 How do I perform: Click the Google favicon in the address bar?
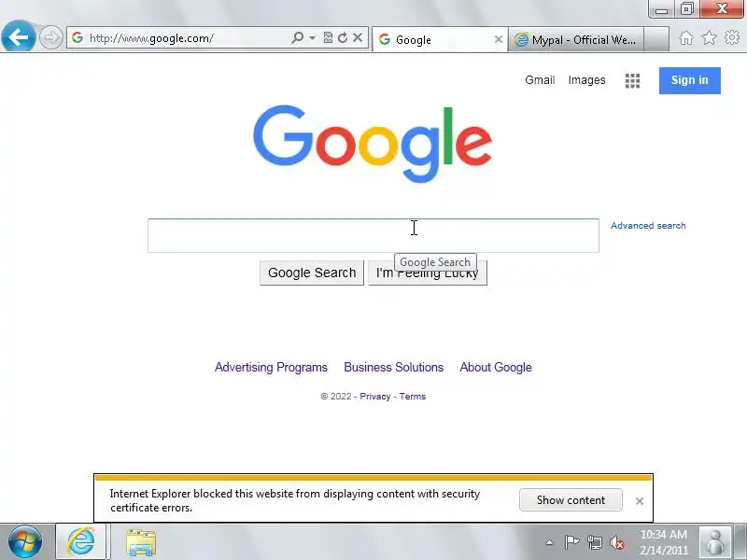coord(78,37)
